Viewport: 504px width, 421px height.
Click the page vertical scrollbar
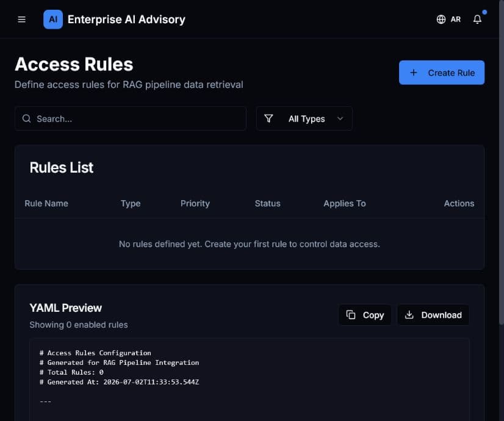pyautogui.click(x=501, y=162)
